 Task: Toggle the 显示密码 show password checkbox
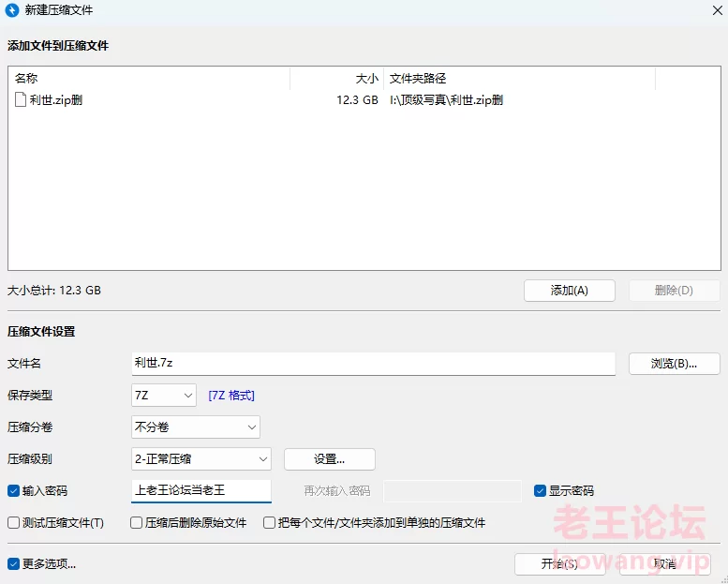[541, 490]
